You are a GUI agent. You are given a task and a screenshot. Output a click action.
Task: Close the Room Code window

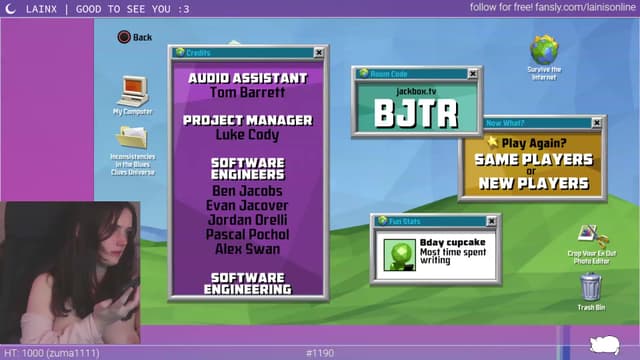tap(472, 73)
